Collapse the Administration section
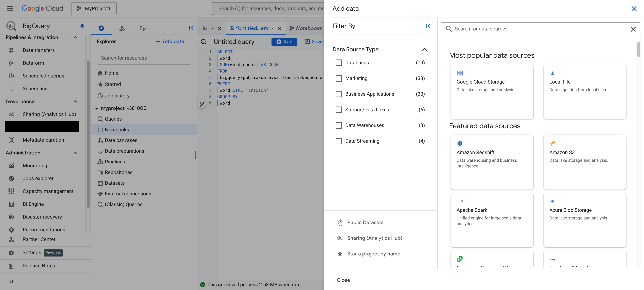This screenshot has width=644, height=290. (x=75, y=153)
